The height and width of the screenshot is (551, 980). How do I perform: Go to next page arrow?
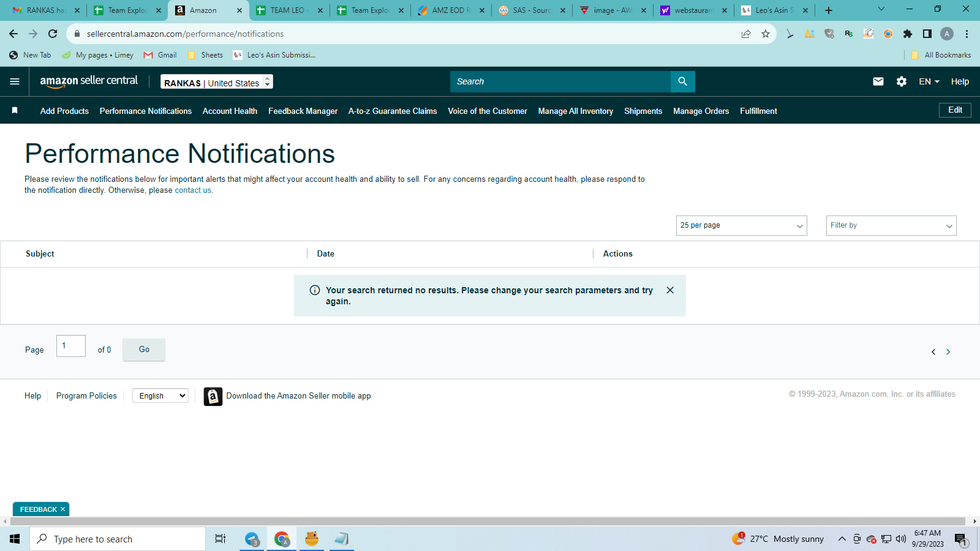click(948, 352)
